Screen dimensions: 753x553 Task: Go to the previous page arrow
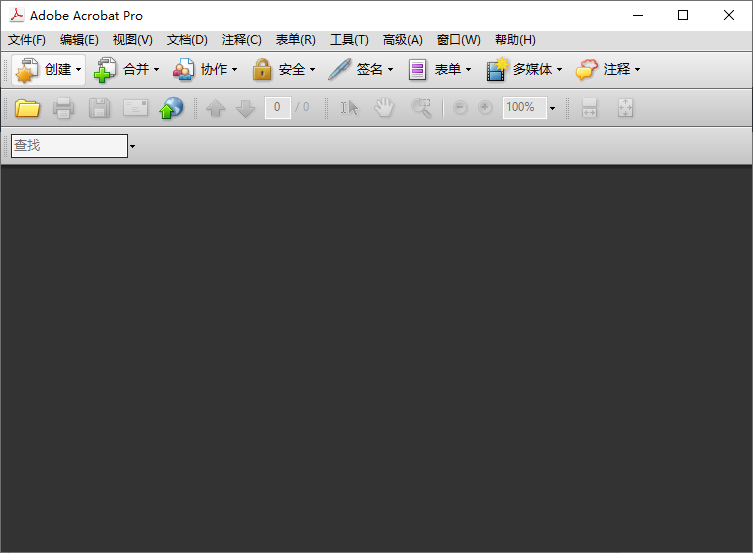pos(215,108)
